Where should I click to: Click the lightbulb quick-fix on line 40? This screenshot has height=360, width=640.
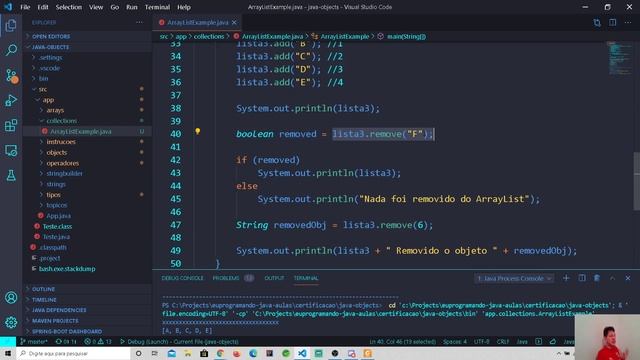point(198,131)
